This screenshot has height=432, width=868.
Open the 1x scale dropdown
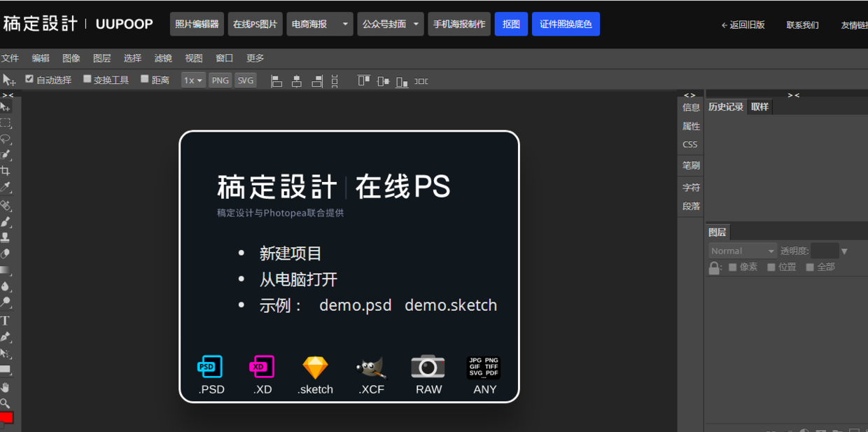pyautogui.click(x=193, y=81)
